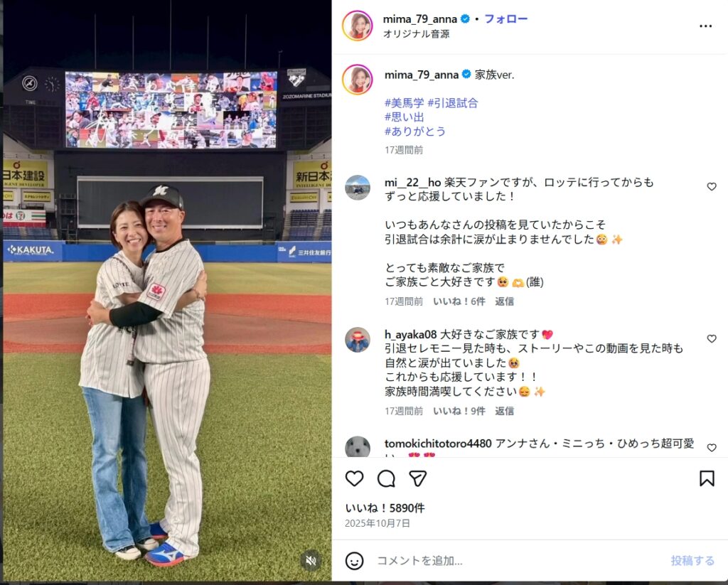The width and height of the screenshot is (728, 585).
Task: Like mi__22__ho's comment heart
Action: pyautogui.click(x=711, y=187)
